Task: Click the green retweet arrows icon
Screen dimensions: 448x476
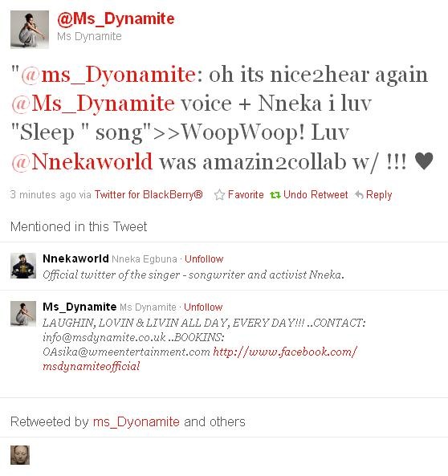Action: coord(275,195)
